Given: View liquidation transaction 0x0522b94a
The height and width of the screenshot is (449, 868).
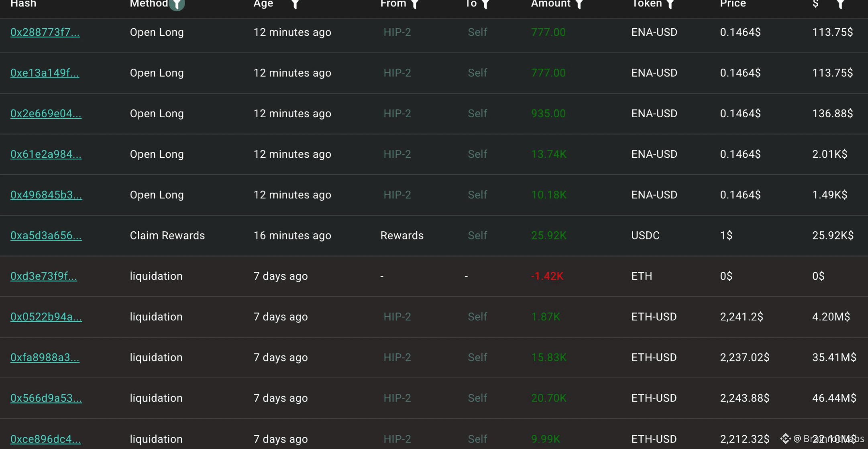Looking at the screenshot, I should coord(46,316).
